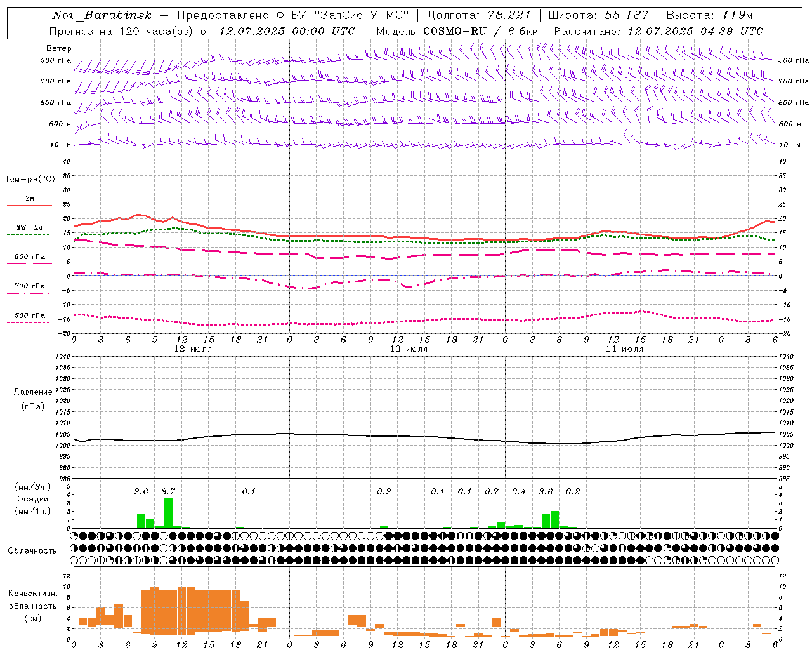Click the Осадки precipitation label
This screenshot has height=650, width=812.
(x=32, y=499)
